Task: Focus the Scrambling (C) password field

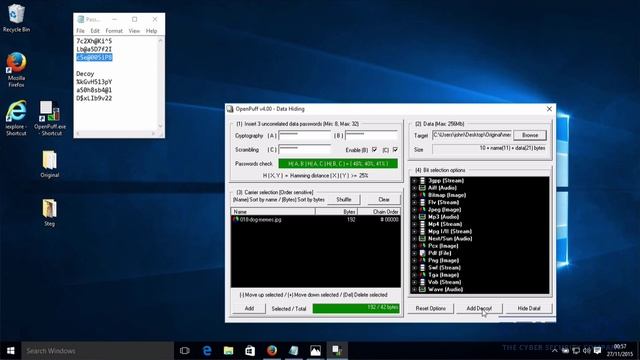Action: [x=305, y=149]
